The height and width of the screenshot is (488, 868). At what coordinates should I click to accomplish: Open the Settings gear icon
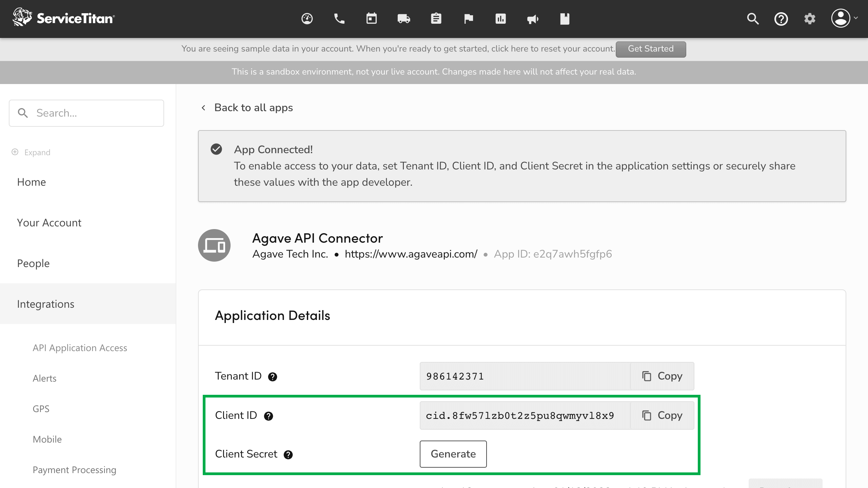[x=810, y=19]
